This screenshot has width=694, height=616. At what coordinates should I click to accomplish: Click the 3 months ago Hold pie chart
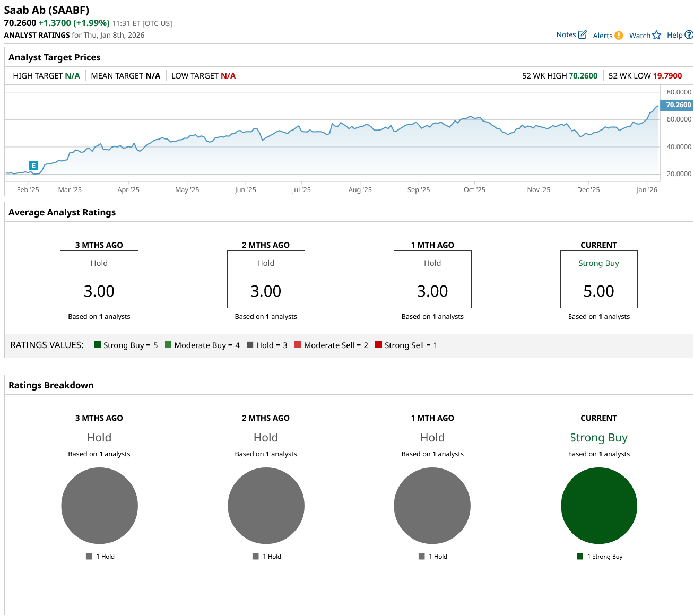coord(99,506)
